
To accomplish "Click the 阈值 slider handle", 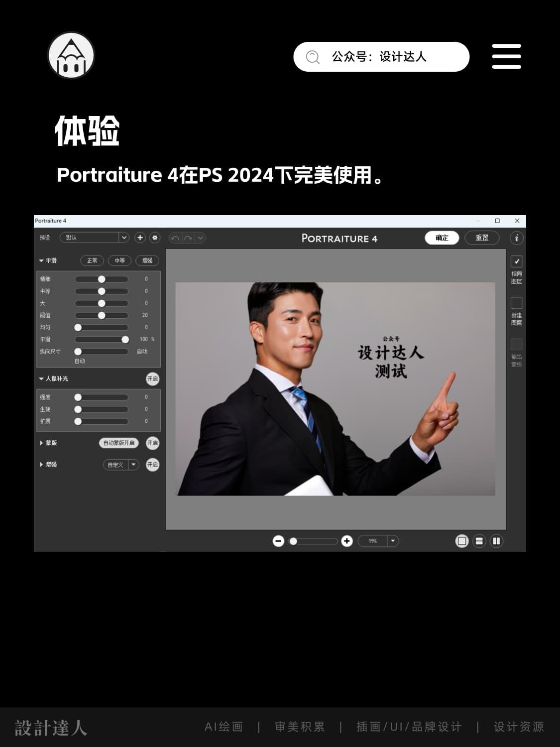I will click(x=102, y=315).
